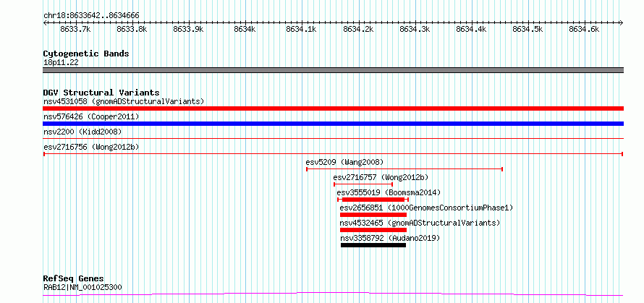Select the thin red nsv2200 variant line

point(333,139)
